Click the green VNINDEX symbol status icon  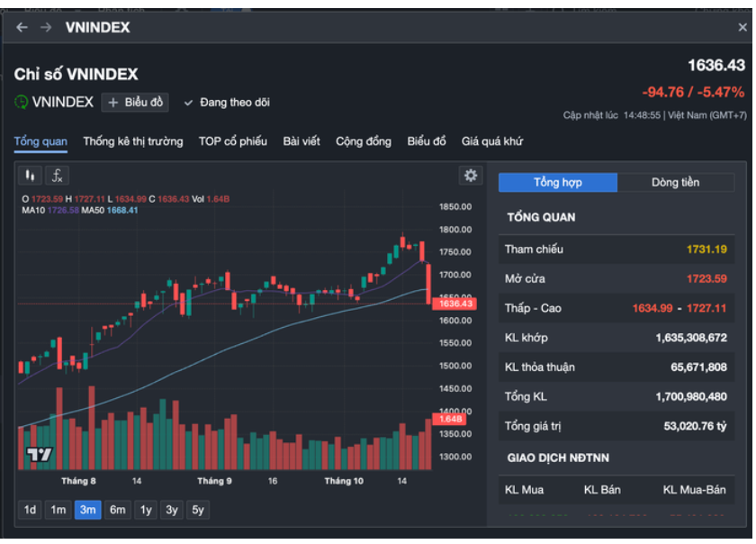[x=22, y=103]
